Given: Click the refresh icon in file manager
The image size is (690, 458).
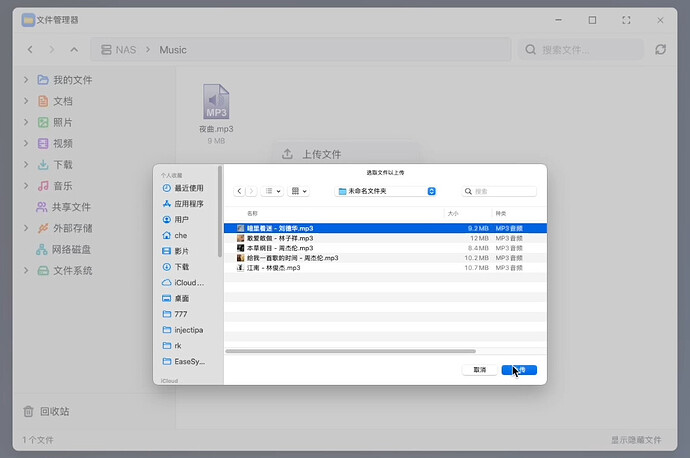Looking at the screenshot, I should (660, 49).
